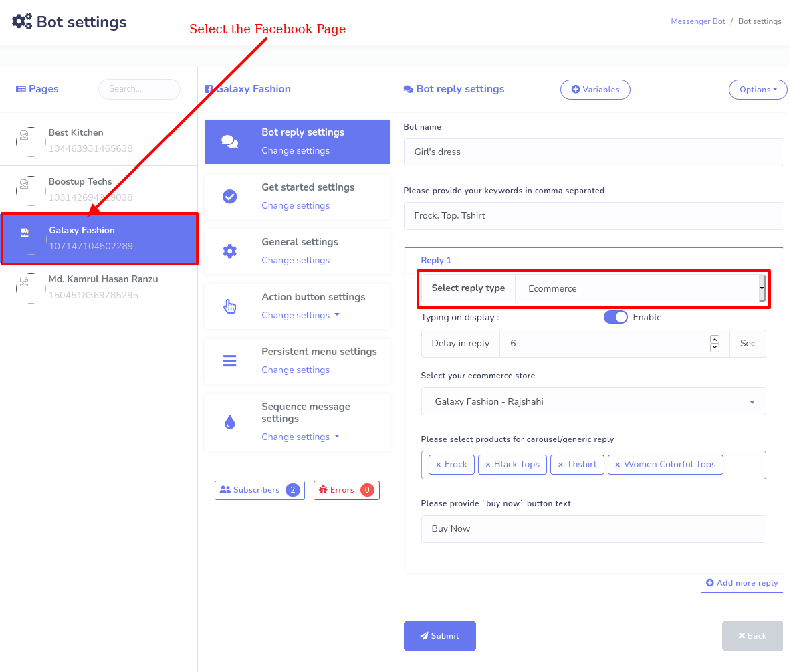Viewport: 789px width, 672px height.
Task: Click the keywords input field
Action: pos(593,215)
